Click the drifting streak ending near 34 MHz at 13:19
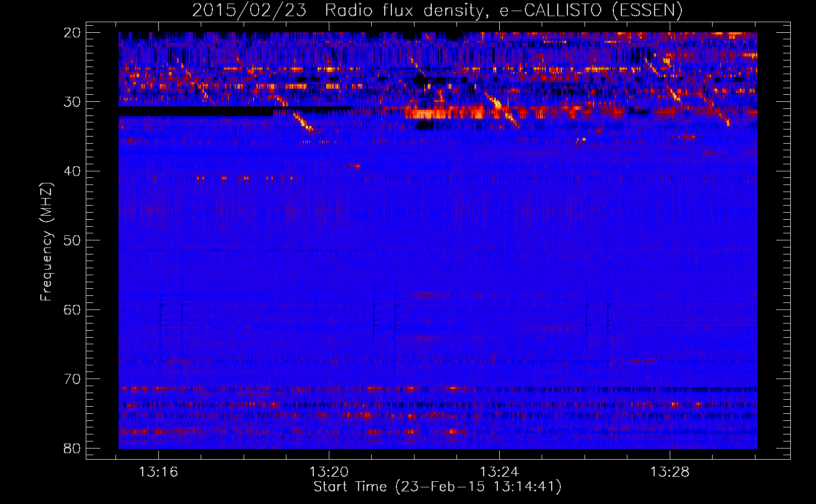The width and height of the screenshot is (816, 504). (x=303, y=121)
